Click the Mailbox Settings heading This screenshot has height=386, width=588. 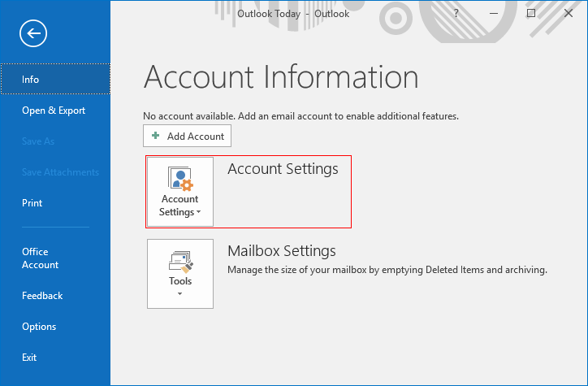tap(282, 250)
